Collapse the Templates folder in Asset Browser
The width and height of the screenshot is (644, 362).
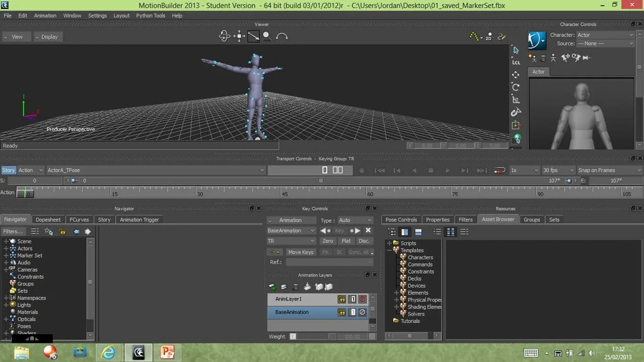coord(389,250)
